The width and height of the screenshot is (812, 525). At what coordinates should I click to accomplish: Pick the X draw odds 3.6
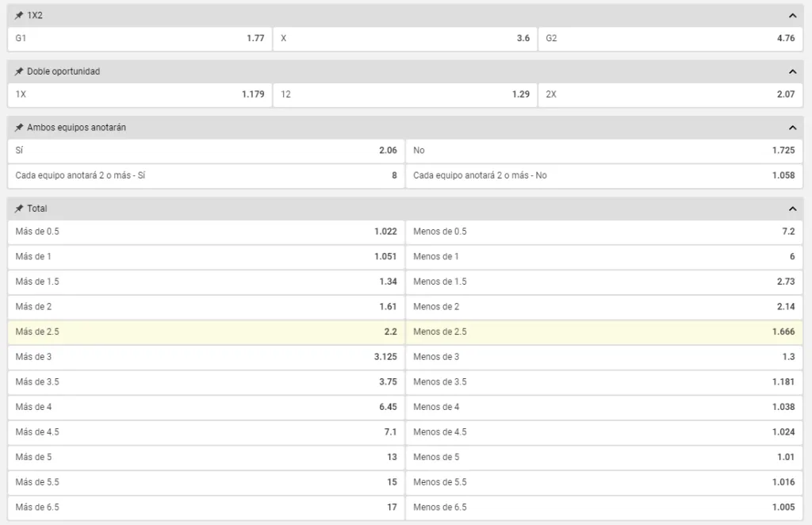pos(405,38)
